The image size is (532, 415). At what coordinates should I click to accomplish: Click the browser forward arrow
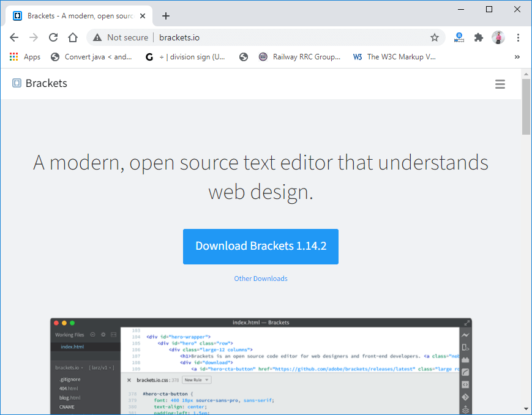34,37
